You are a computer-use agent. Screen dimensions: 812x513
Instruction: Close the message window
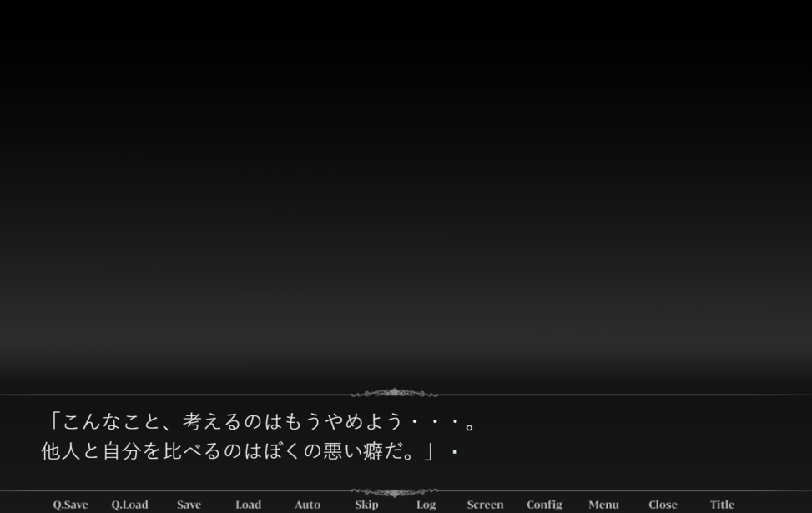tap(663, 505)
